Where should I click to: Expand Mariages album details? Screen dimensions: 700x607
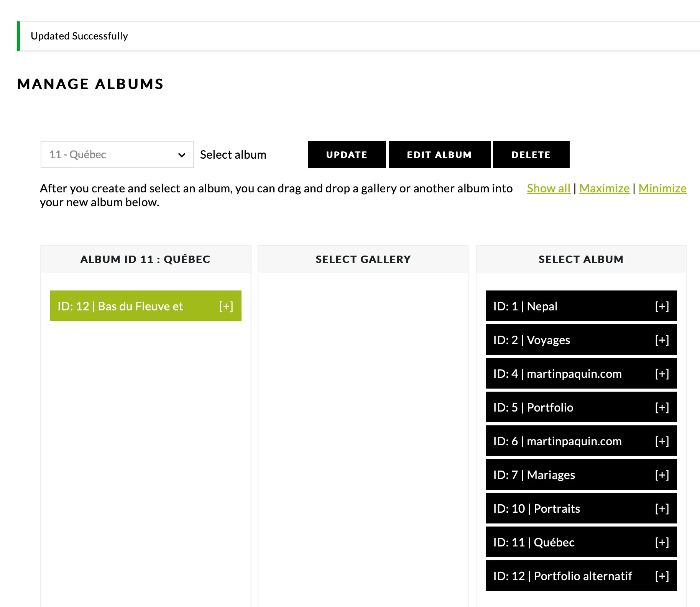click(x=662, y=475)
